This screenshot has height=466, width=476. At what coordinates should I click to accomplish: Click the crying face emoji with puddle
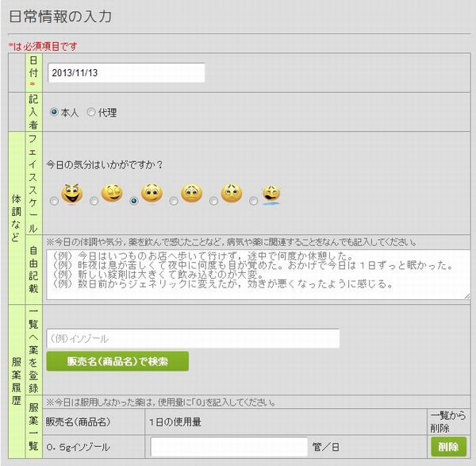[271, 193]
